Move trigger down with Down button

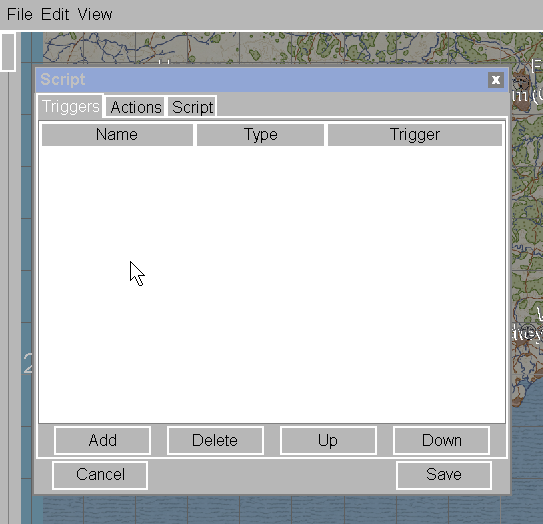(442, 441)
